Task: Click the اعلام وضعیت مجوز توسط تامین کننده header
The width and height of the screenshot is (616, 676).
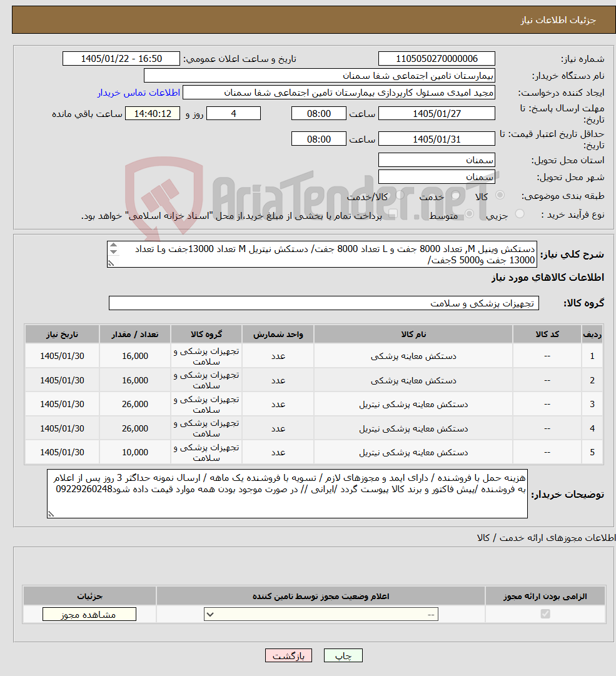Action: click(x=321, y=596)
